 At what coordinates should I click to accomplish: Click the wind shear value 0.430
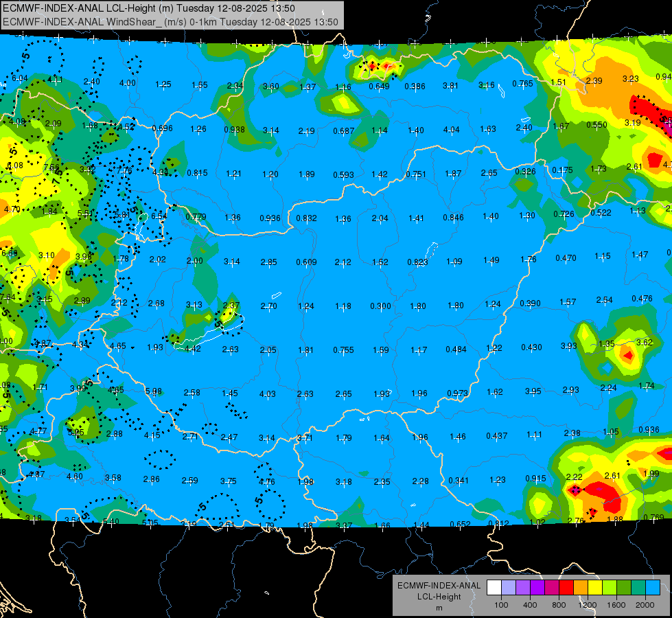(x=531, y=347)
